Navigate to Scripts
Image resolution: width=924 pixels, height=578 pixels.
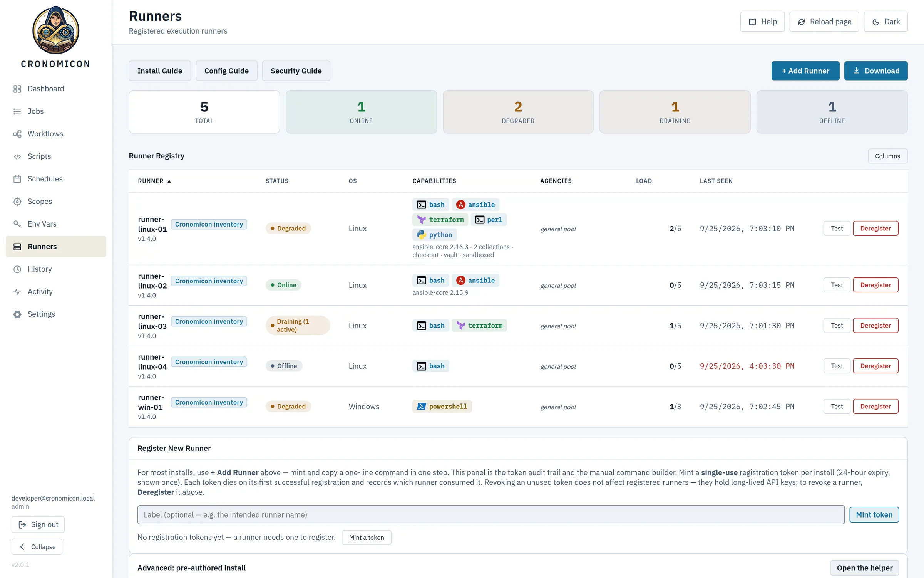(x=56, y=156)
